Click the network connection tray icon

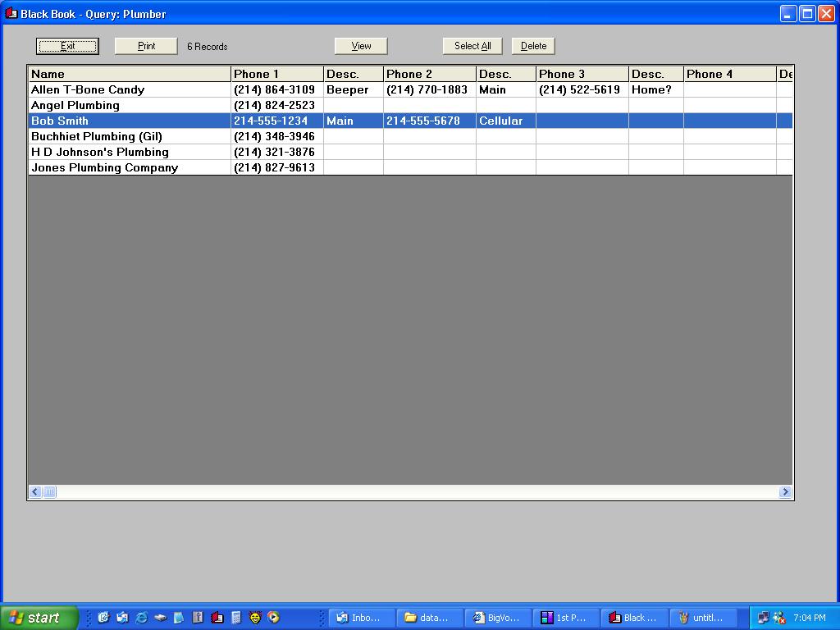(763, 618)
